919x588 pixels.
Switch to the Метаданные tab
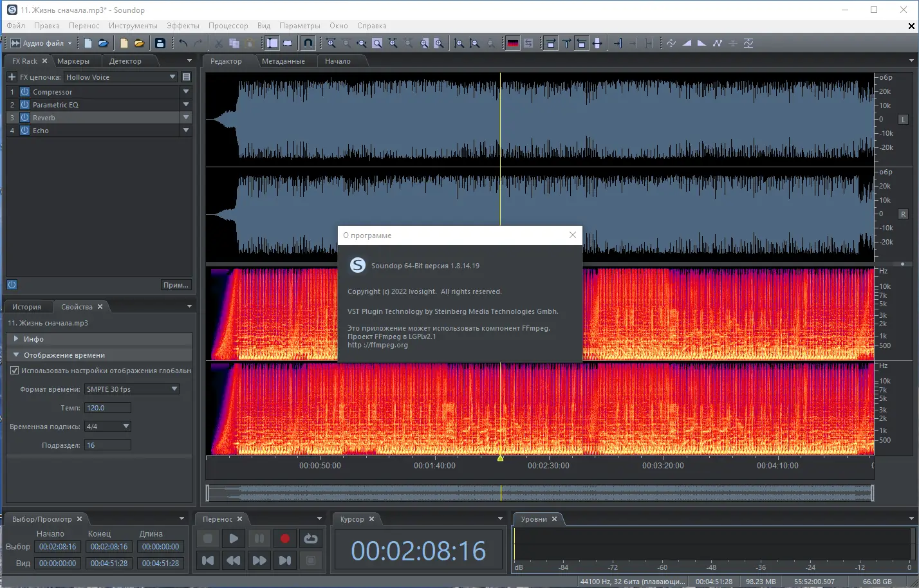click(283, 61)
